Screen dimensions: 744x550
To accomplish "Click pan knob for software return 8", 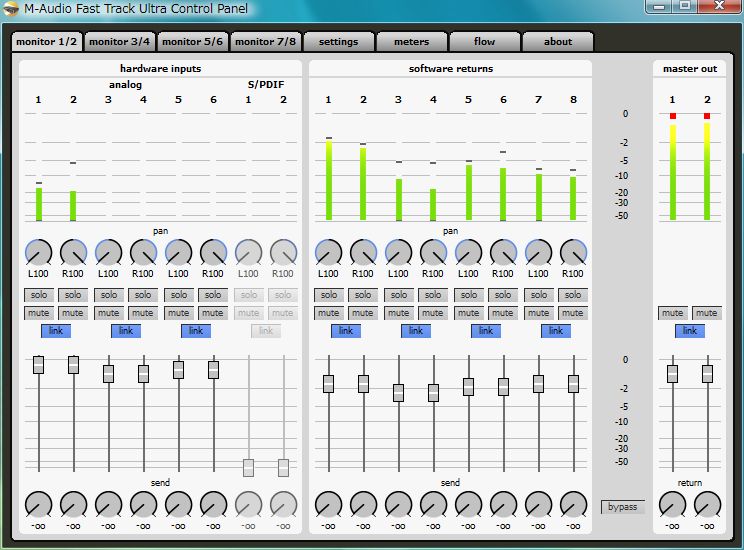I will pos(574,252).
